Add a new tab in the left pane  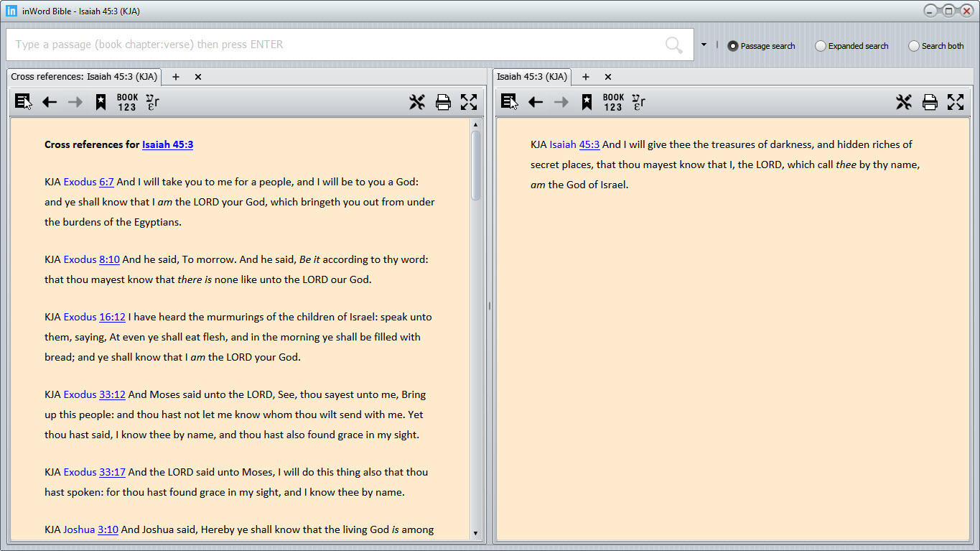[175, 76]
